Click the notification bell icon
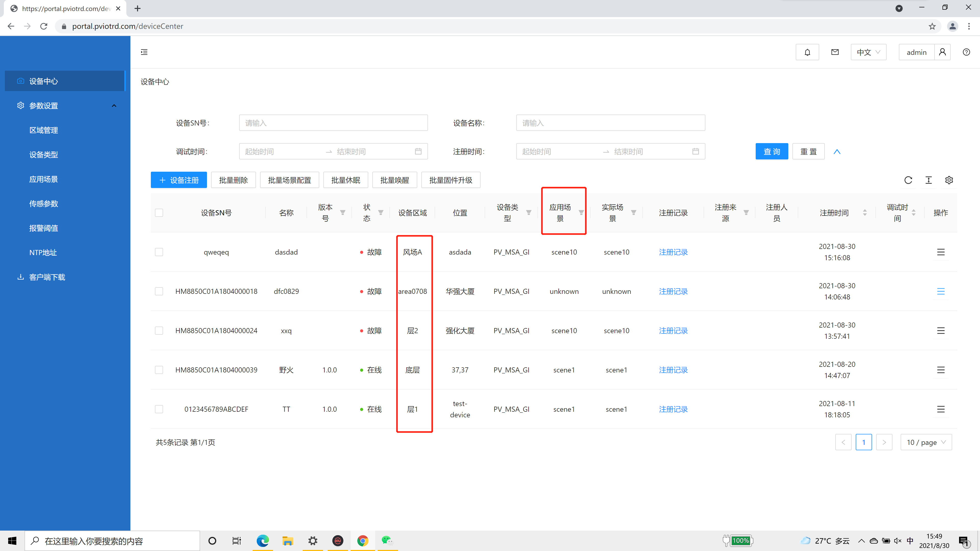This screenshot has height=551, width=980. (x=807, y=52)
